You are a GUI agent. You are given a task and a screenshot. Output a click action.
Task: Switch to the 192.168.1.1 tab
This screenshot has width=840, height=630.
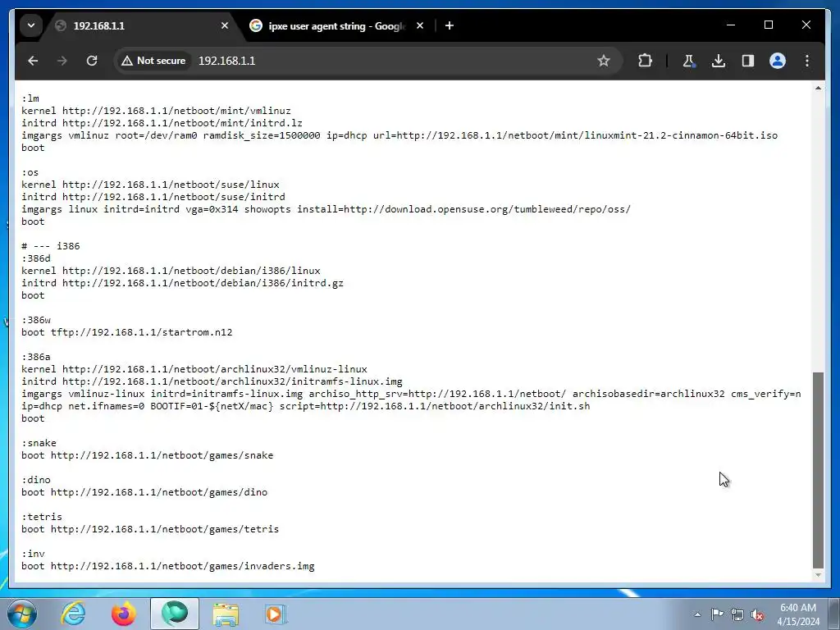click(x=140, y=25)
